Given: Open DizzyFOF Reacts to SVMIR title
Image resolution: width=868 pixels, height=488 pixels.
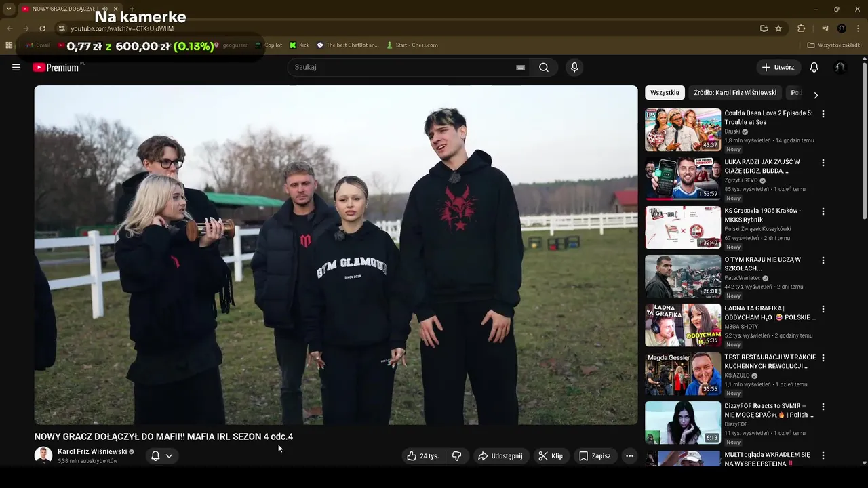Looking at the screenshot, I should pos(769,410).
